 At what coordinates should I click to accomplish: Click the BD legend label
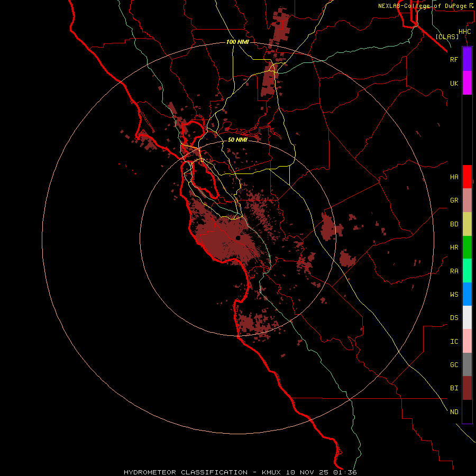point(454,224)
